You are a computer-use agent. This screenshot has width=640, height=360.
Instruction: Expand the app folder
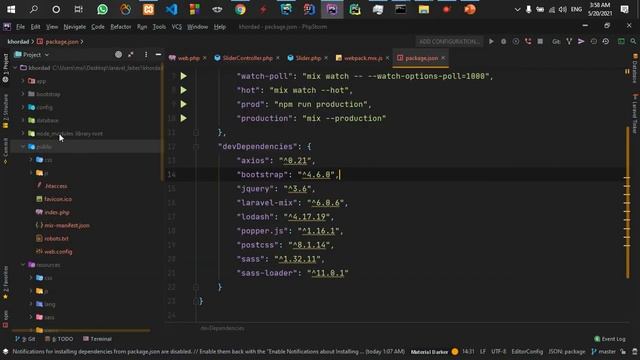[x=23, y=81]
